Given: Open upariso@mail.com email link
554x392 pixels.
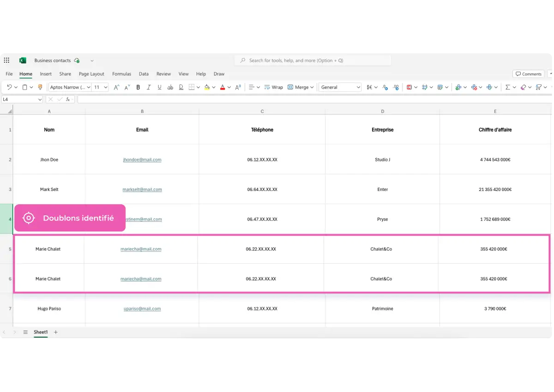Looking at the screenshot, I should point(142,309).
